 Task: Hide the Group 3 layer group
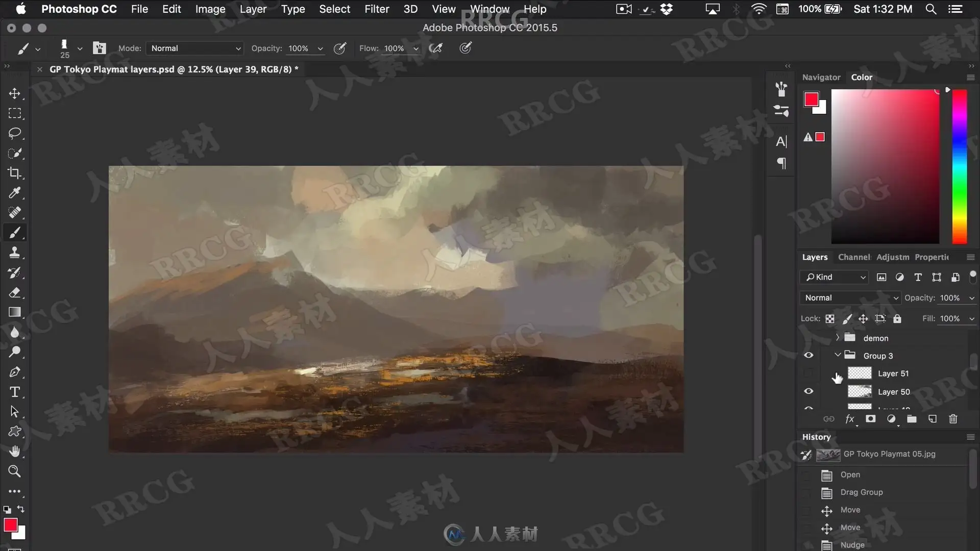[808, 356]
